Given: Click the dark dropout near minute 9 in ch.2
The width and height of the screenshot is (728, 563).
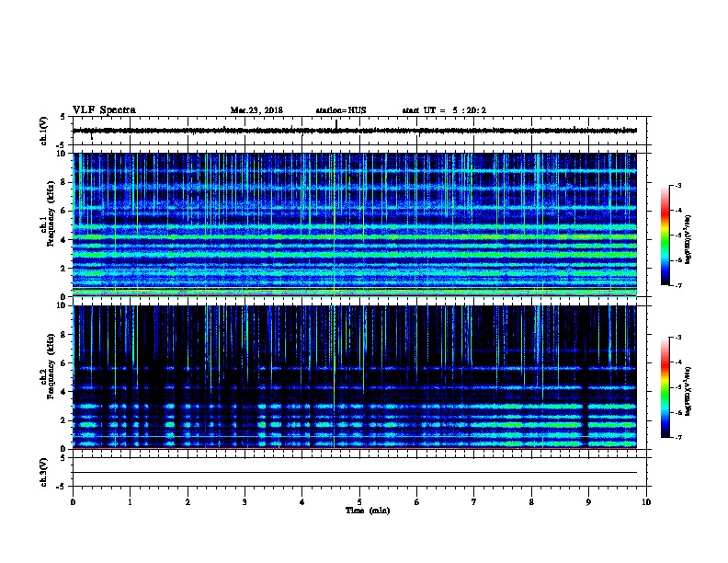Looking at the screenshot, I should pos(585,408).
